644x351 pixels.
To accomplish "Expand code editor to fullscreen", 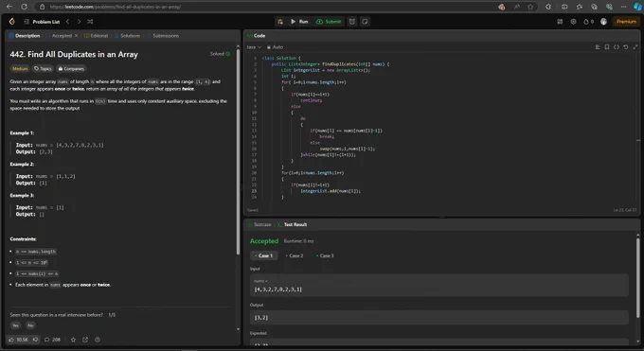I will [635, 47].
